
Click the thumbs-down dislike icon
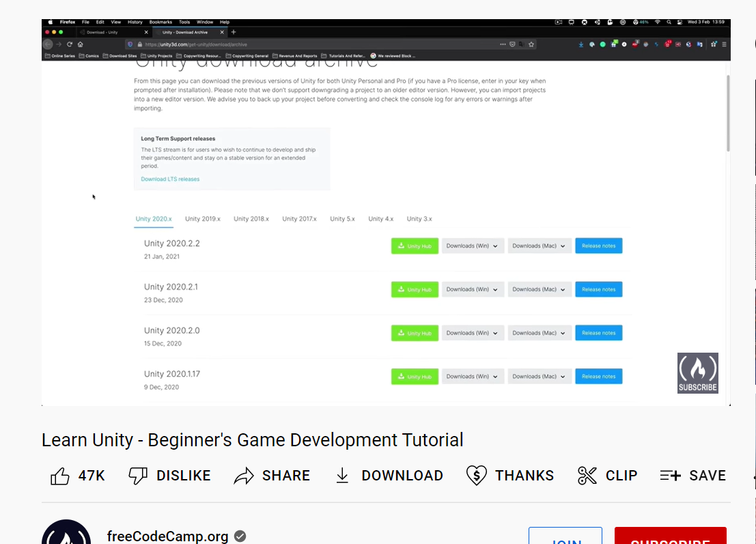coord(138,476)
